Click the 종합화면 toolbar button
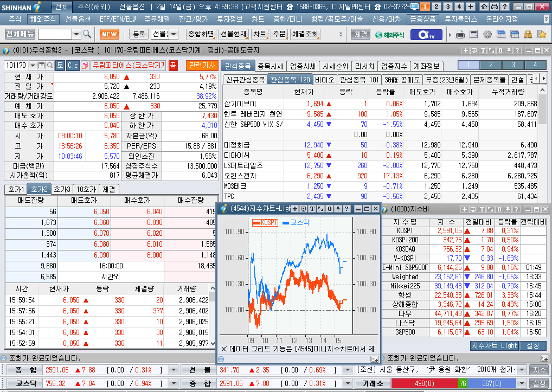Viewport: 552px width, 392px height. pyautogui.click(x=201, y=34)
